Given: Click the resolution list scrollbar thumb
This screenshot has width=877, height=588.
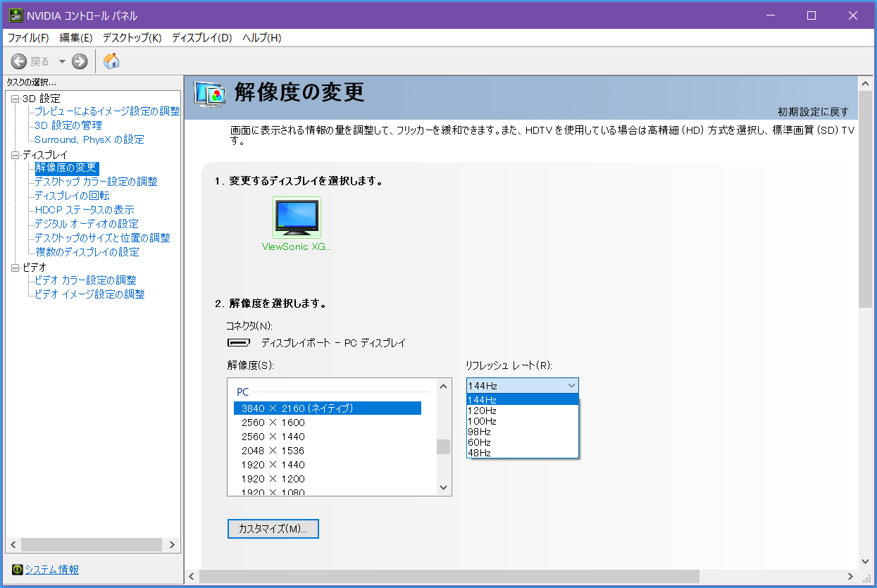Looking at the screenshot, I should click(x=443, y=446).
